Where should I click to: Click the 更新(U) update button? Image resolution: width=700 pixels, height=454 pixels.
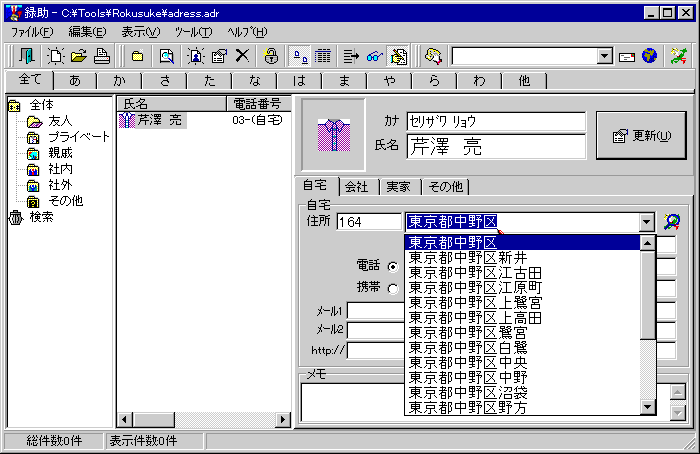[x=642, y=135]
